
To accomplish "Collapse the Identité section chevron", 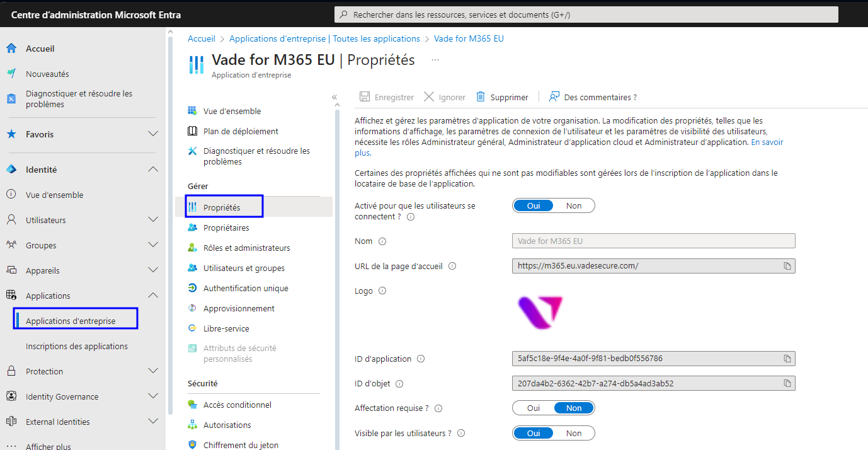I will coord(152,170).
